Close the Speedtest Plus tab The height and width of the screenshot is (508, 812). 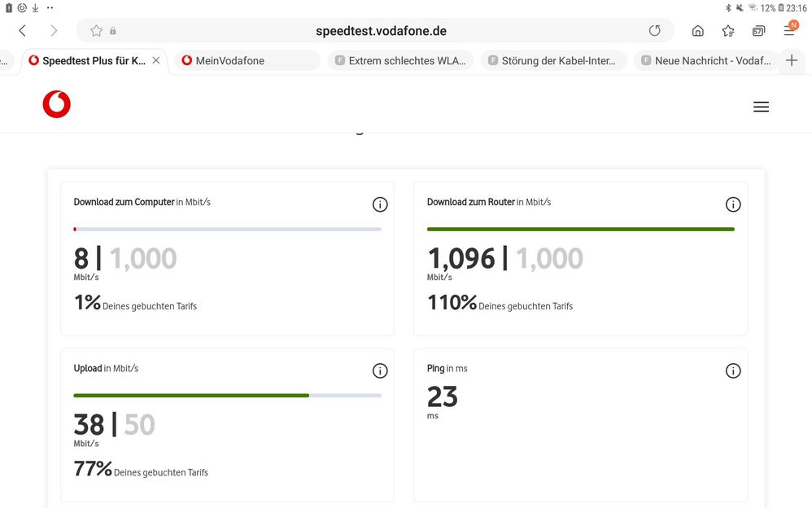point(156,60)
